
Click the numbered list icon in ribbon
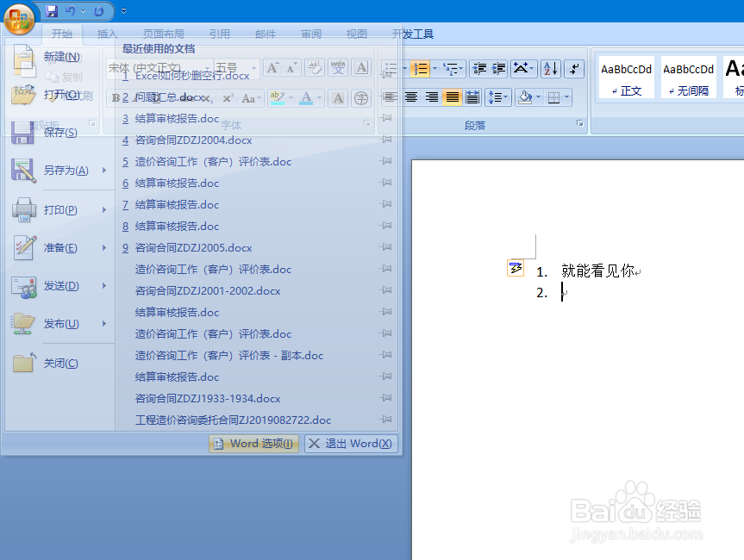click(421, 69)
